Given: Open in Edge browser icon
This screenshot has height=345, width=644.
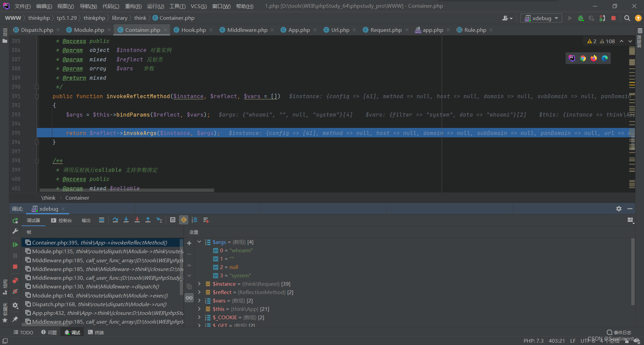Looking at the screenshot, I should click(605, 58).
